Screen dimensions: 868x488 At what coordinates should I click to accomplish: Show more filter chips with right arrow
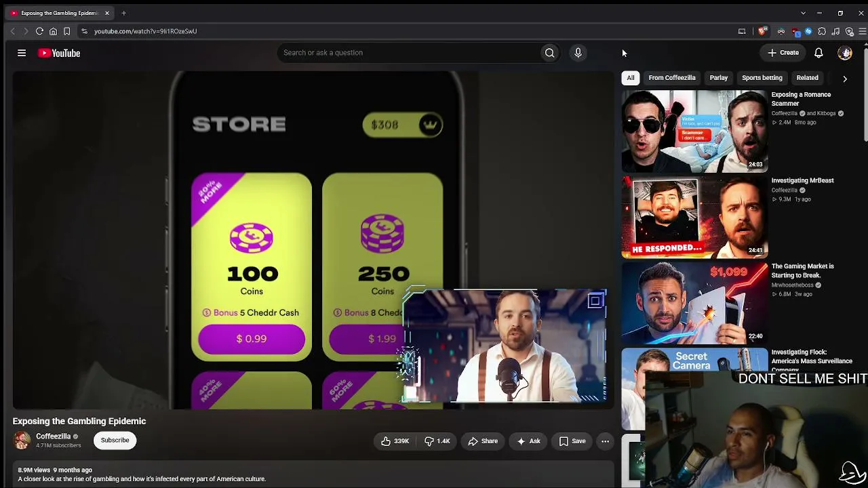(x=845, y=79)
